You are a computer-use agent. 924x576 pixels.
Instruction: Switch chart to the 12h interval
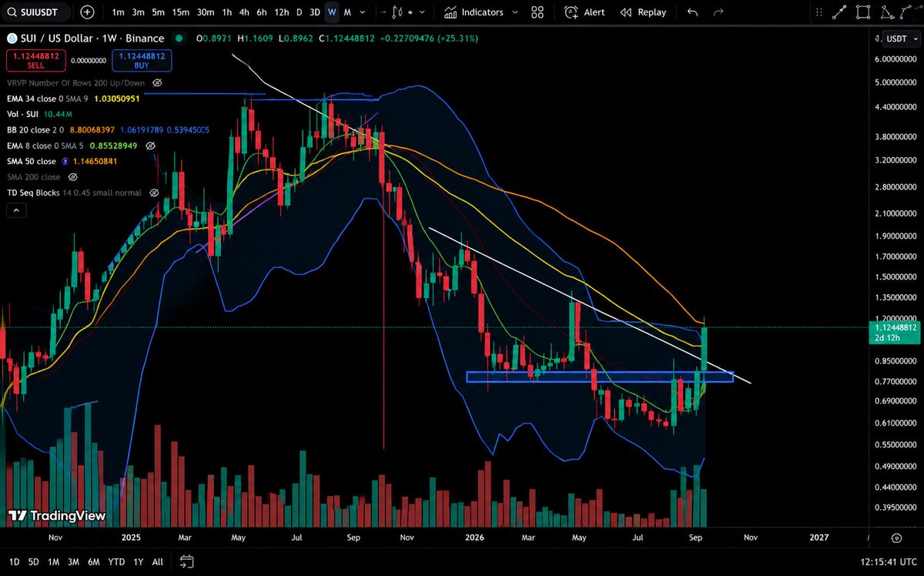282,12
